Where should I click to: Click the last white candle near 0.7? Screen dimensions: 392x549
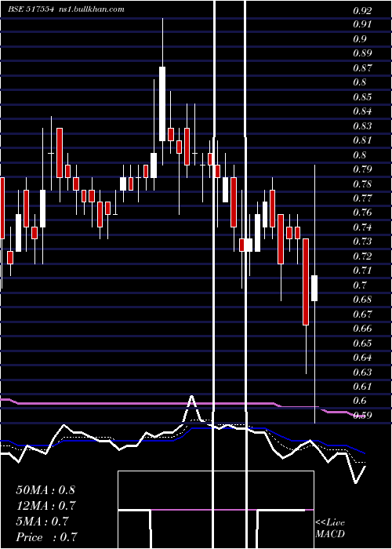(314, 288)
